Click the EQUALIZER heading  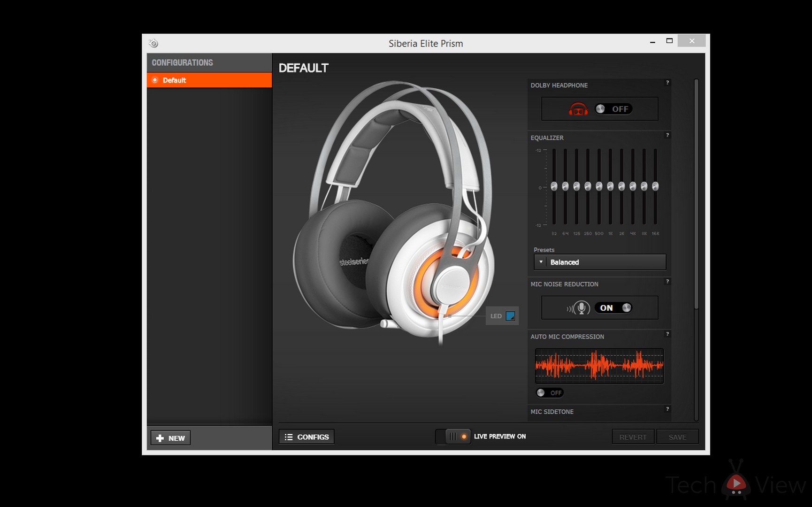[x=547, y=138]
